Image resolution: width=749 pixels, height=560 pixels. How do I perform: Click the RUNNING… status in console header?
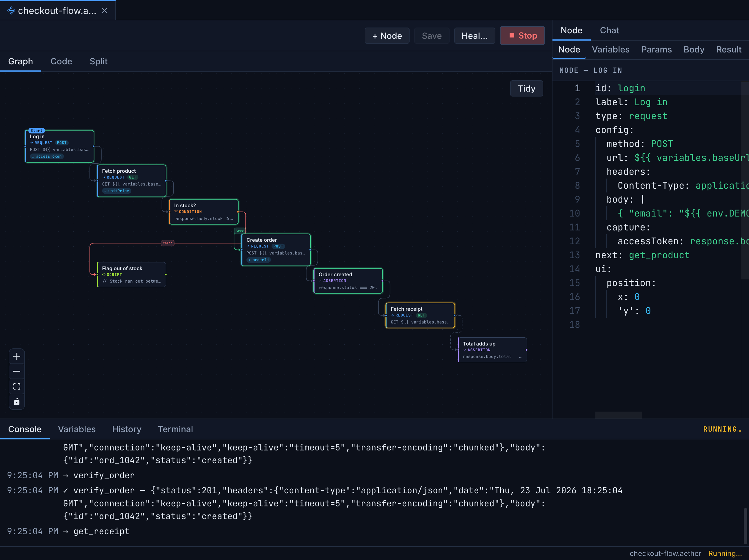tap(722, 429)
